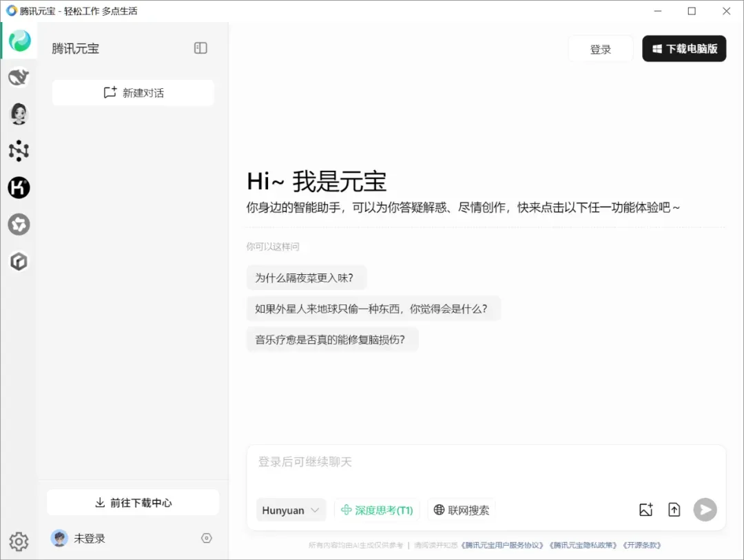Open the 腾讯元宝用户服务协议 link
The image size is (744, 560).
(x=502, y=546)
